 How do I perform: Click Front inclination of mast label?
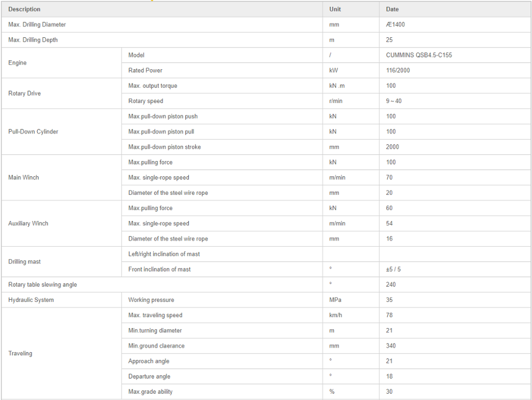(x=159, y=270)
